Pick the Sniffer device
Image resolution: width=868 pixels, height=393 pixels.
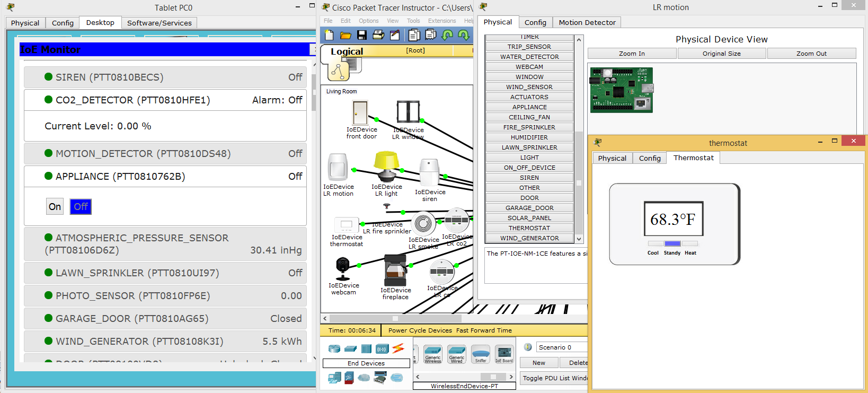click(x=481, y=354)
